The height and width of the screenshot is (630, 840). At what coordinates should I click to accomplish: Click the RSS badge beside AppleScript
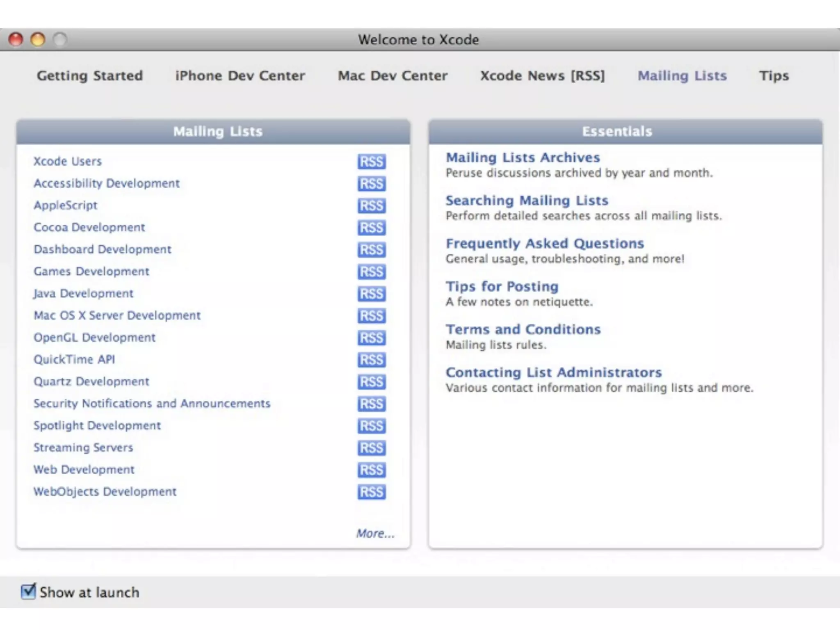pyautogui.click(x=371, y=205)
